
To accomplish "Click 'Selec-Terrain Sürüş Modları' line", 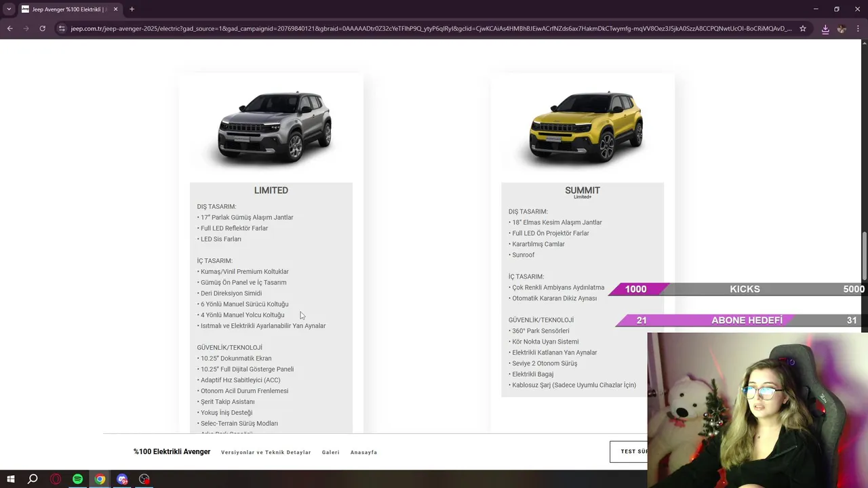I will pyautogui.click(x=237, y=424).
